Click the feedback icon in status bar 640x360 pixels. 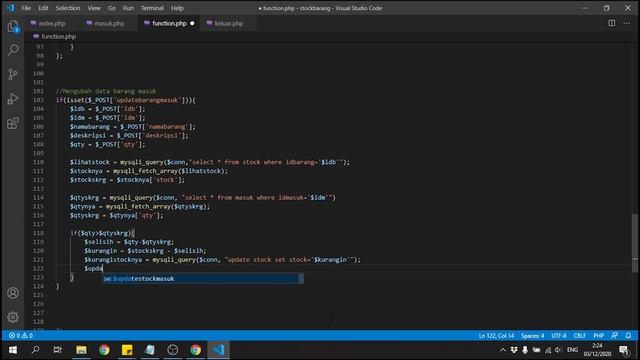click(615, 336)
